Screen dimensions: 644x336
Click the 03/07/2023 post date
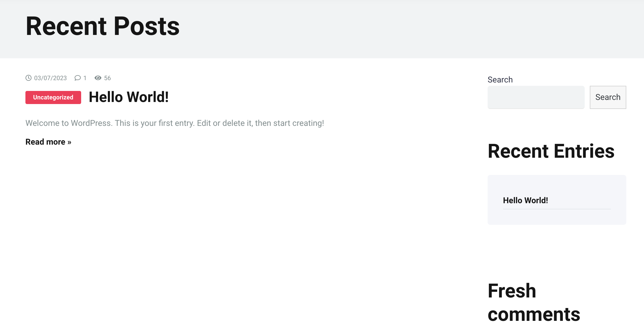tap(50, 78)
